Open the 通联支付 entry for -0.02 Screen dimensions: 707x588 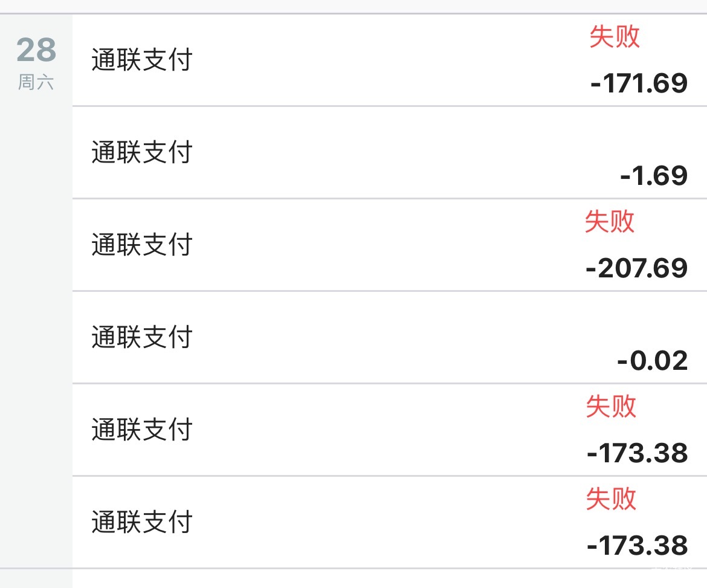tap(141, 337)
